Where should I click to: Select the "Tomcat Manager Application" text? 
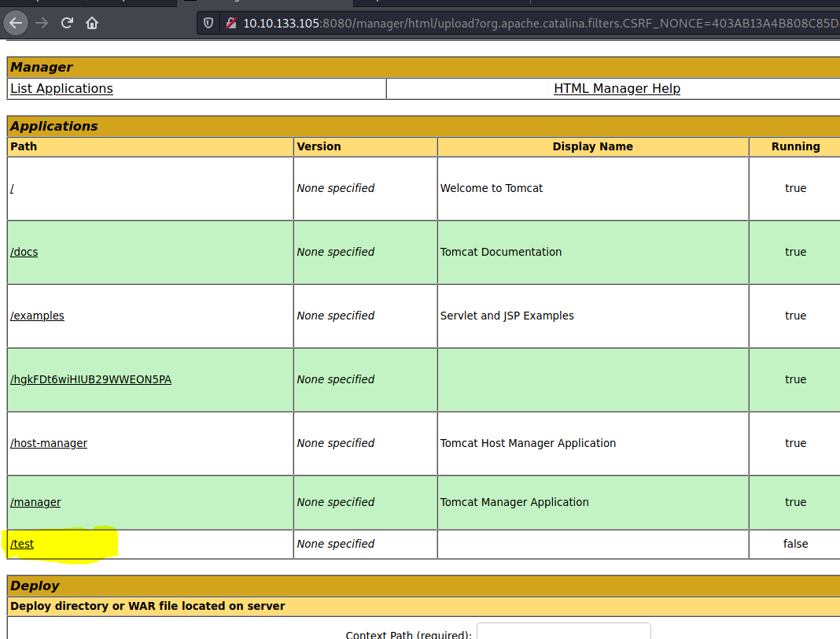click(x=514, y=502)
